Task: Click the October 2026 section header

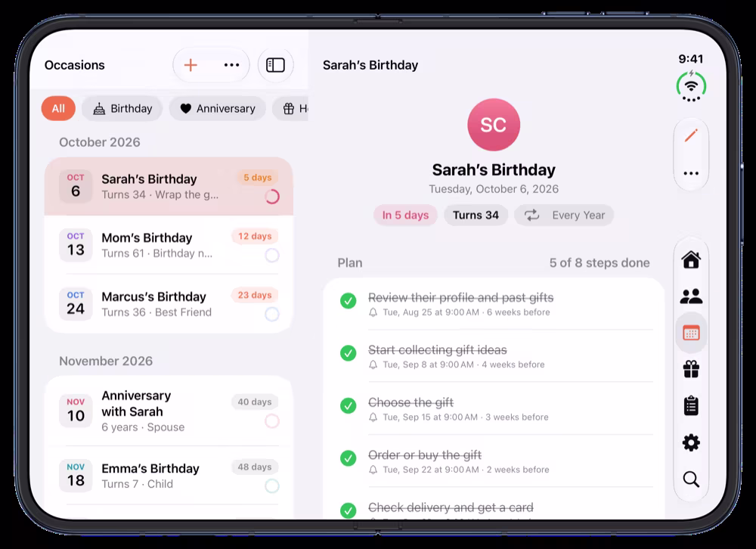Action: [x=100, y=142]
